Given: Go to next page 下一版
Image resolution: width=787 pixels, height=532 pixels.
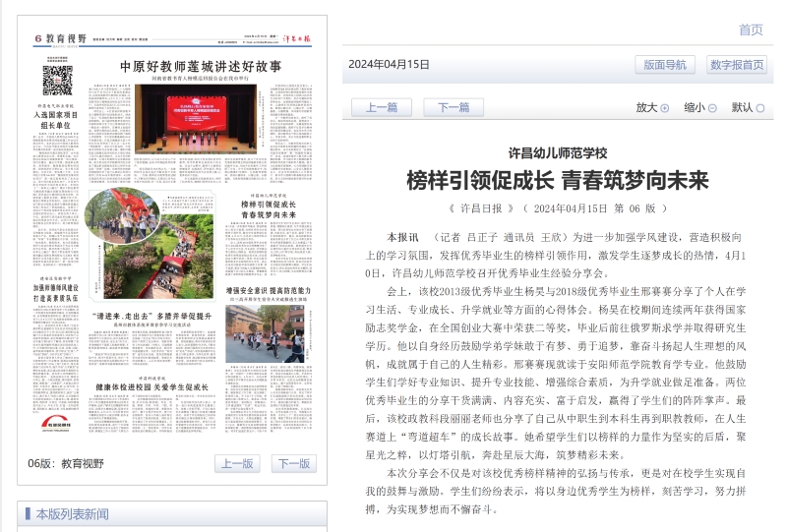Looking at the screenshot, I should (x=293, y=464).
